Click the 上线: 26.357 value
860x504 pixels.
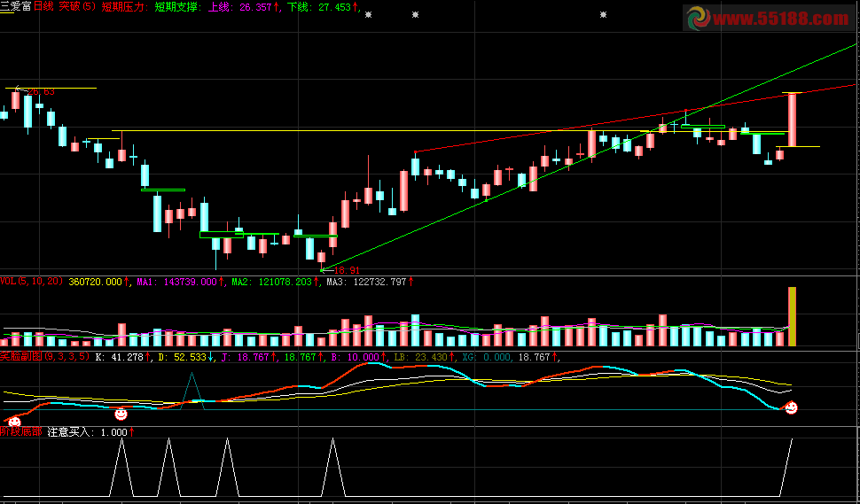pos(243,6)
